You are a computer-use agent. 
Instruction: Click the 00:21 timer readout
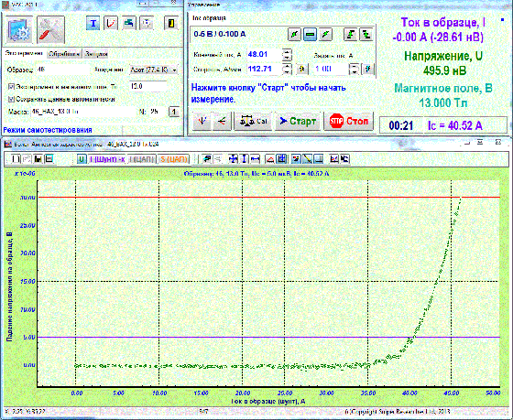pos(401,125)
